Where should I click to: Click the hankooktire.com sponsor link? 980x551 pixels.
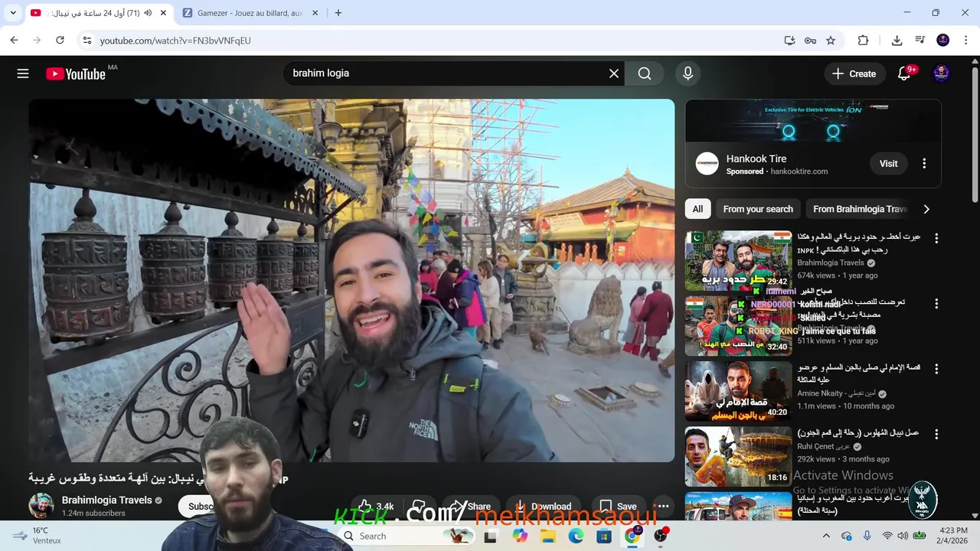(x=799, y=171)
